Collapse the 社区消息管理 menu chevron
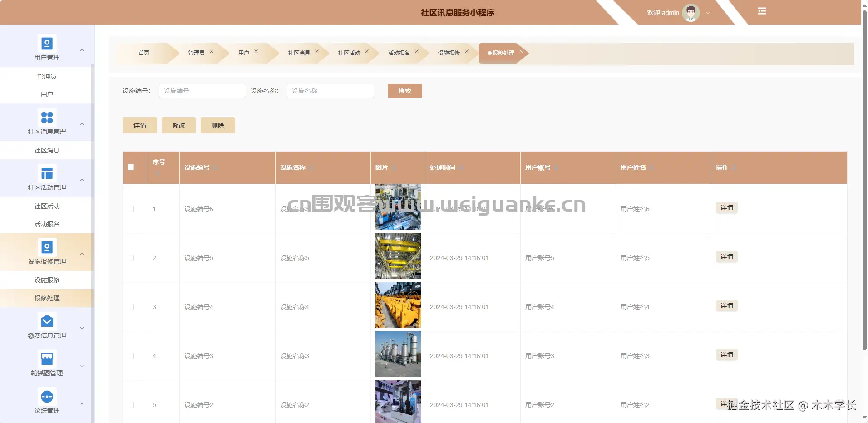868x423 pixels. coord(82,124)
